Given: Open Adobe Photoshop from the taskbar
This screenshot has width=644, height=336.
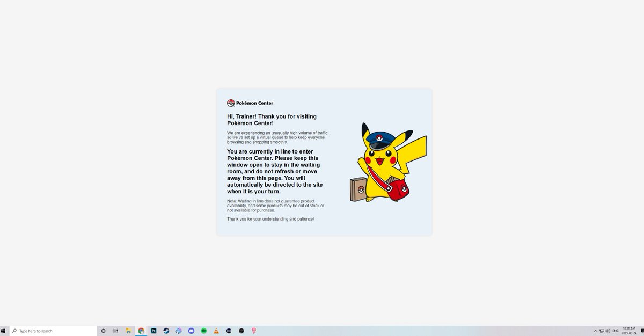Looking at the screenshot, I should pos(153,331).
